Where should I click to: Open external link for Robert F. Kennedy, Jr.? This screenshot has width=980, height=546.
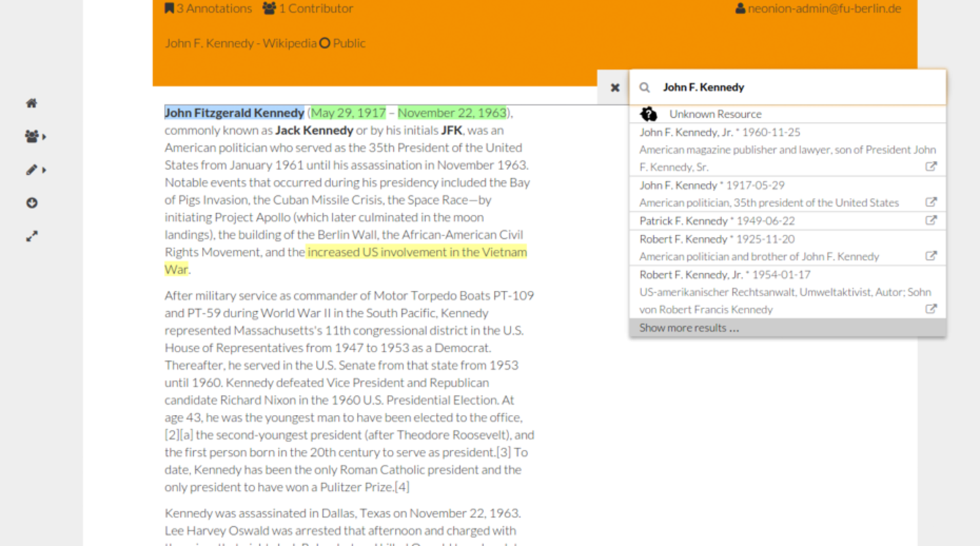pyautogui.click(x=930, y=309)
